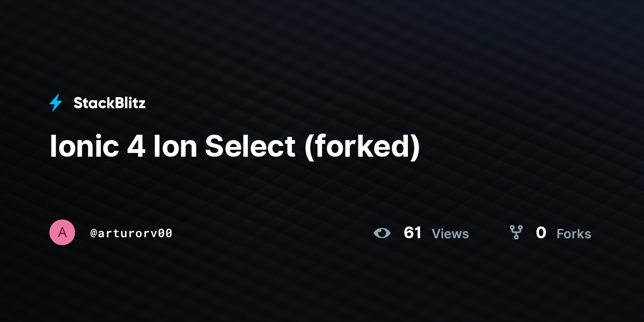
Task: Click the '(forked)' text in the title
Action: click(x=362, y=147)
